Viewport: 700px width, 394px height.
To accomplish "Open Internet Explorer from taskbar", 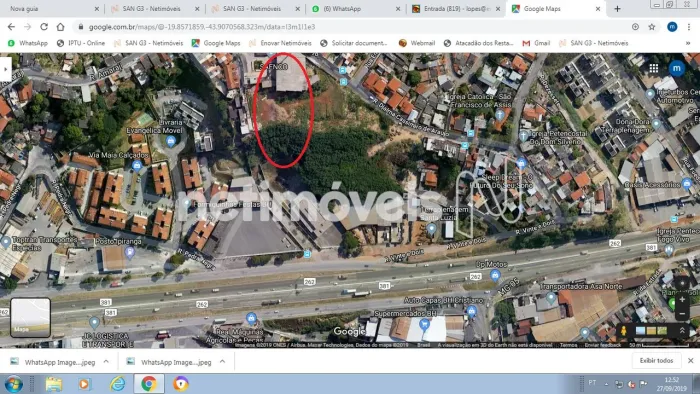I will click(x=118, y=384).
